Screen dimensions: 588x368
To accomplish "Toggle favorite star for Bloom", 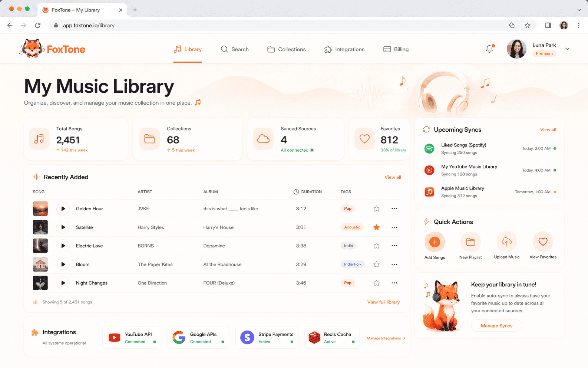I will [x=376, y=264].
